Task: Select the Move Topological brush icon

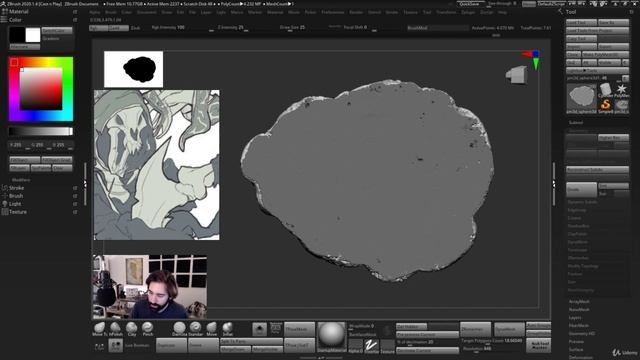Action: 99,328
